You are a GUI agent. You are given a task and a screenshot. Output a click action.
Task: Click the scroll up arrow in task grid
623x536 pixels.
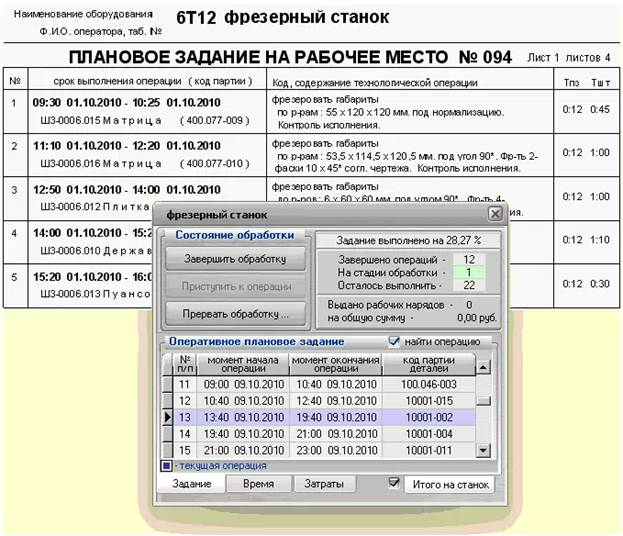click(483, 367)
